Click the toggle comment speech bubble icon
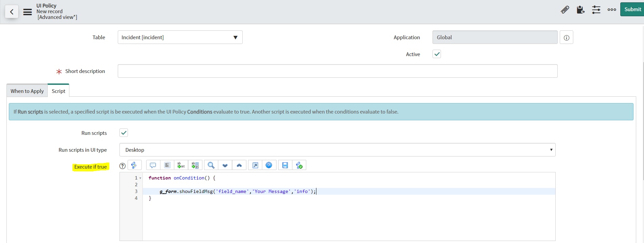The height and width of the screenshot is (243, 644). click(153, 165)
